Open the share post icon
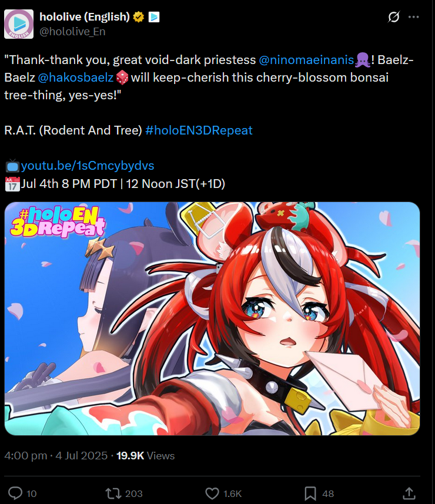The image size is (435, 504). click(409, 493)
